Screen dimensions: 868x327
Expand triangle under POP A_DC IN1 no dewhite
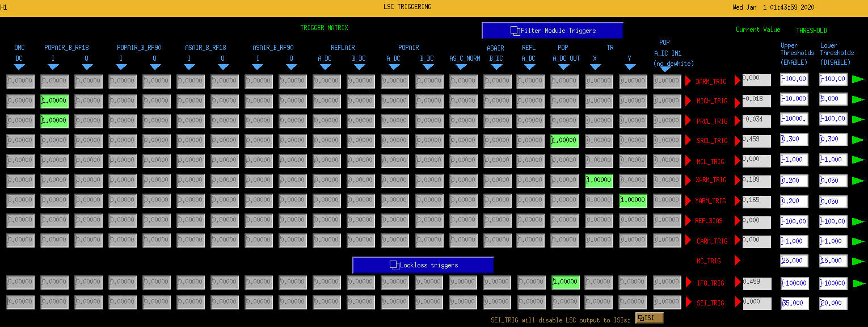(665, 70)
